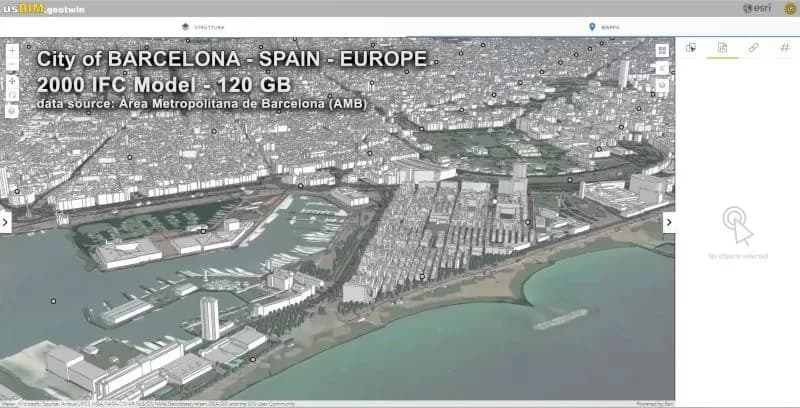
Task: Click the left-arrow widget below the grid icon
Action: (662, 68)
